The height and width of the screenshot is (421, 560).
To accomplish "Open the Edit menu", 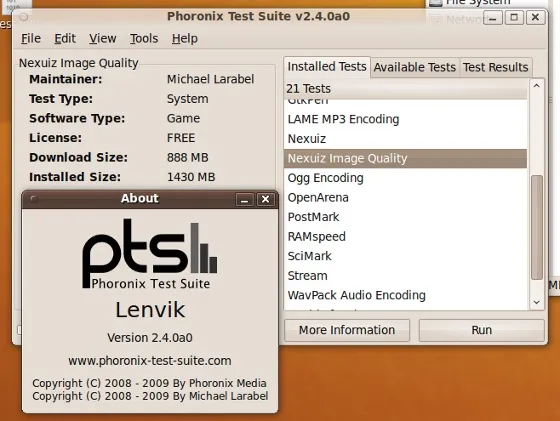I will [x=65, y=38].
